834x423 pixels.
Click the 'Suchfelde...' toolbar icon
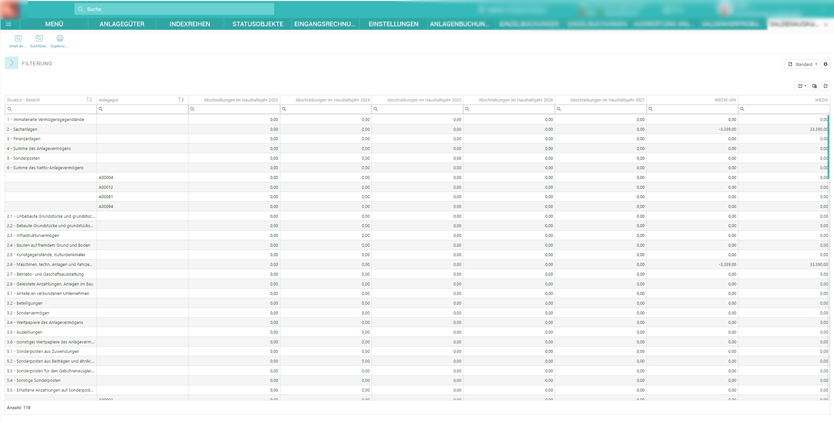click(x=38, y=40)
